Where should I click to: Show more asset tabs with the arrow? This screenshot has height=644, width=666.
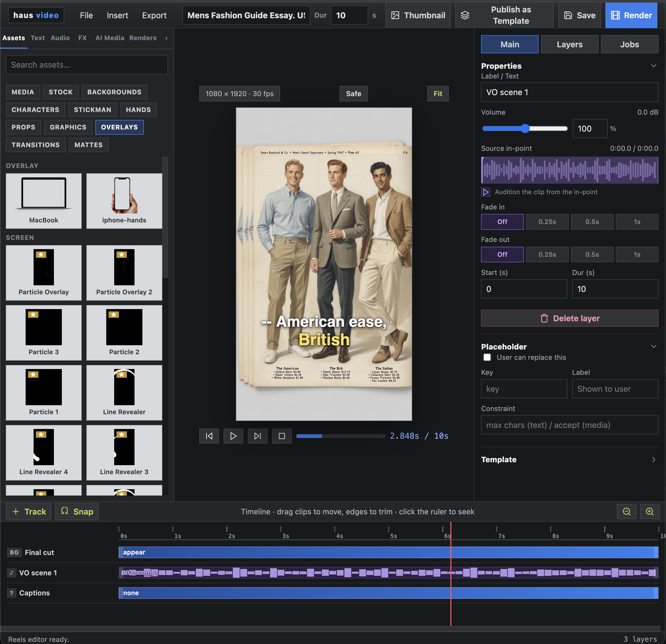pos(166,38)
